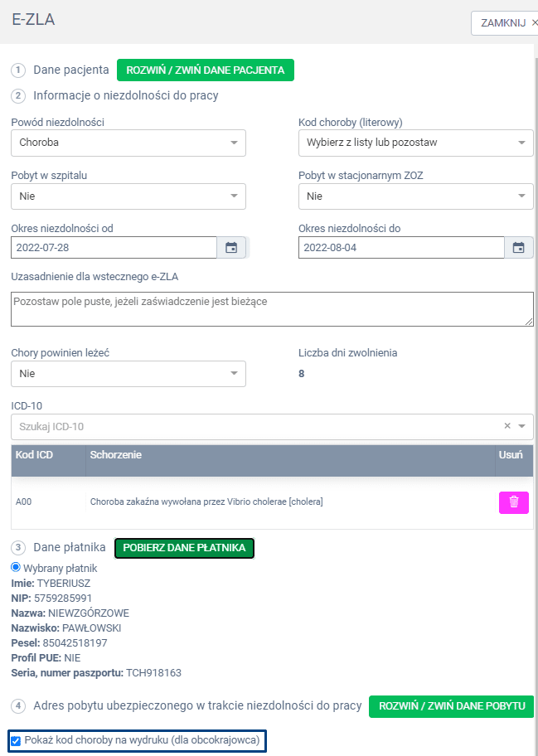Expand Chory powinien leżeć dropdown

pos(128,374)
